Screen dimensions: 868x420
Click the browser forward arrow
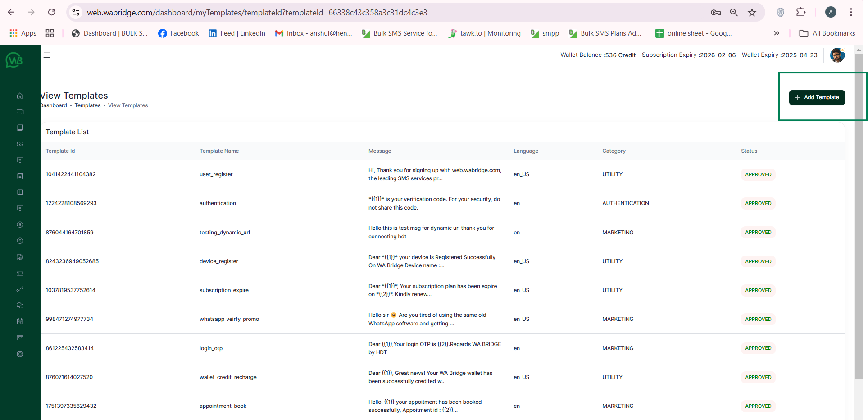tap(31, 12)
